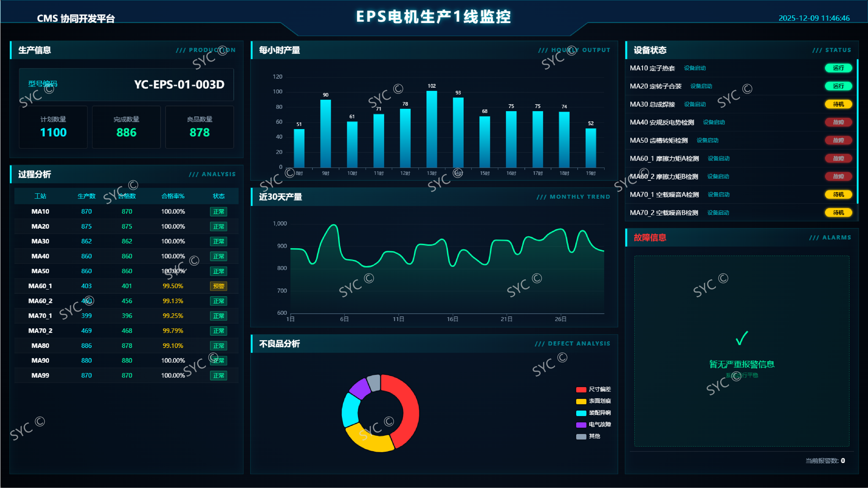Image resolution: width=868 pixels, height=488 pixels.
Task: Click the 生产数 column header
Action: coord(86,196)
